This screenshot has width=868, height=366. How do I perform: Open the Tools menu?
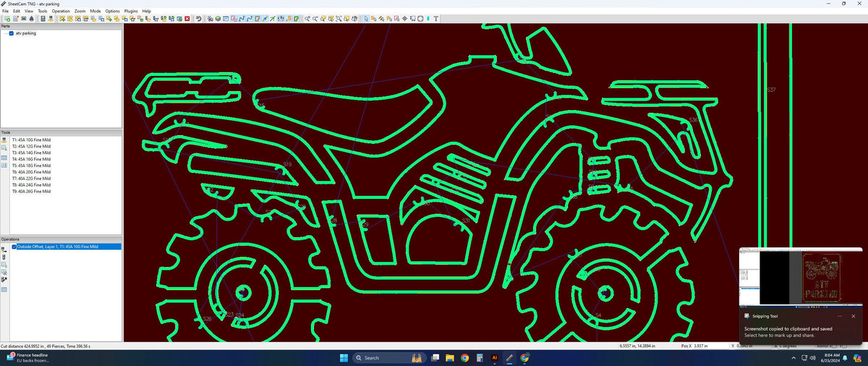coord(43,12)
